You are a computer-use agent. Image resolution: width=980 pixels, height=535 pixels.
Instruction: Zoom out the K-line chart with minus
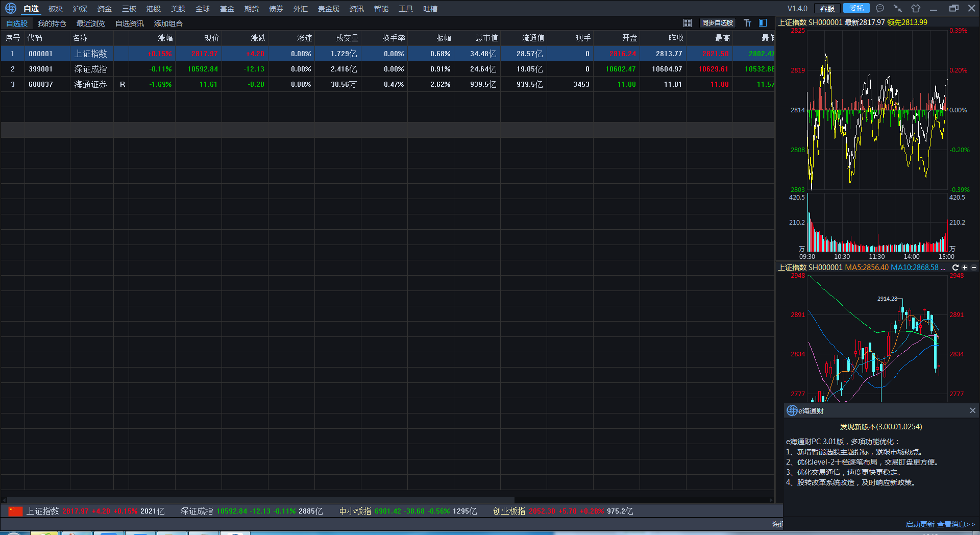tap(974, 267)
